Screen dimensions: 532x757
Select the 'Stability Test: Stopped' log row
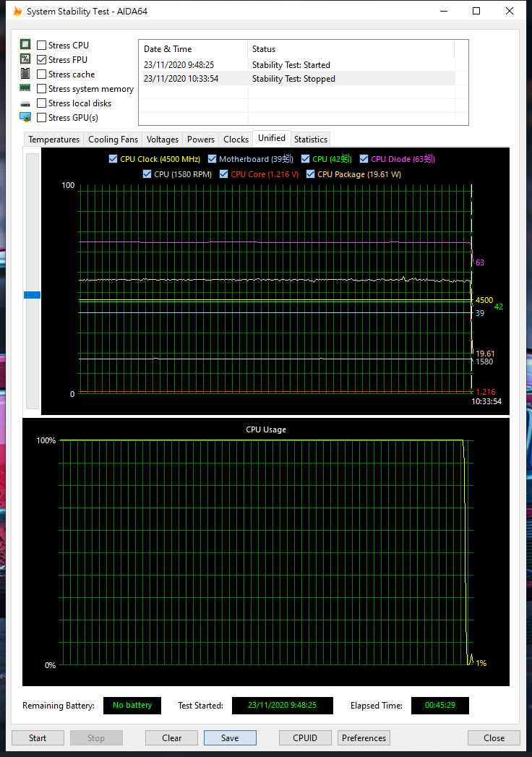(297, 79)
